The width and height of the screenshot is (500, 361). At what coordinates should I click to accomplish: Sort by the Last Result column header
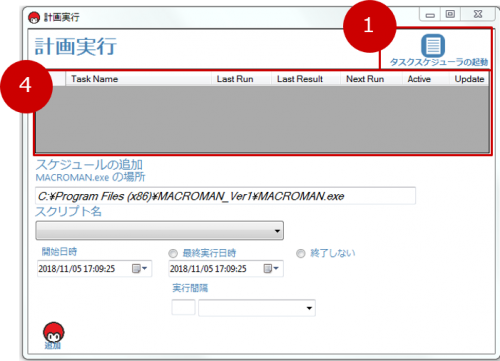[x=306, y=79]
